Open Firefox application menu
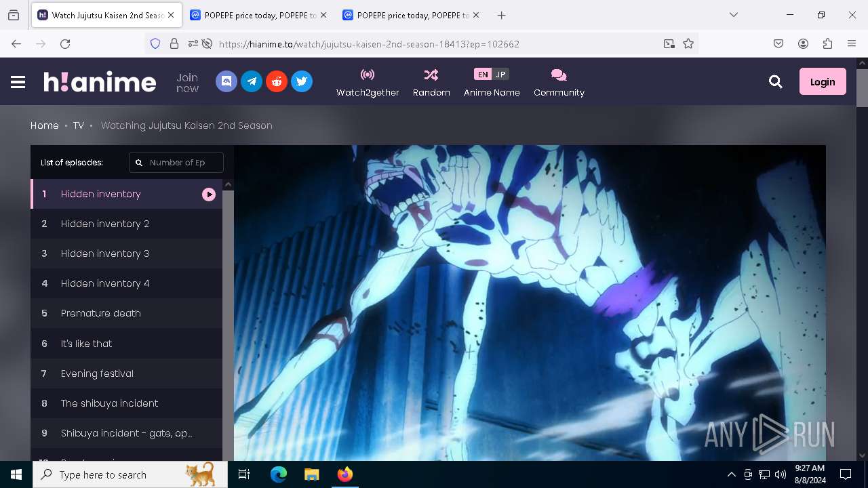 [852, 43]
